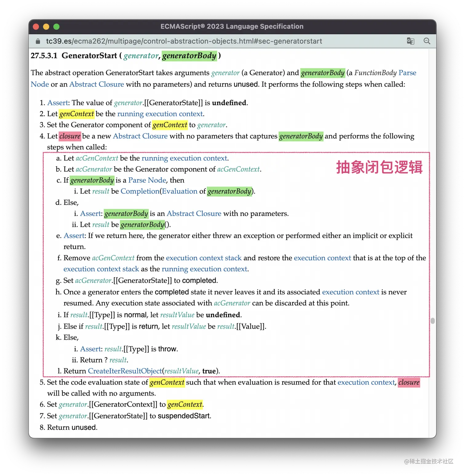The width and height of the screenshot is (465, 476).
Task: Click acGenContext variable in step a
Action: [x=97, y=158]
